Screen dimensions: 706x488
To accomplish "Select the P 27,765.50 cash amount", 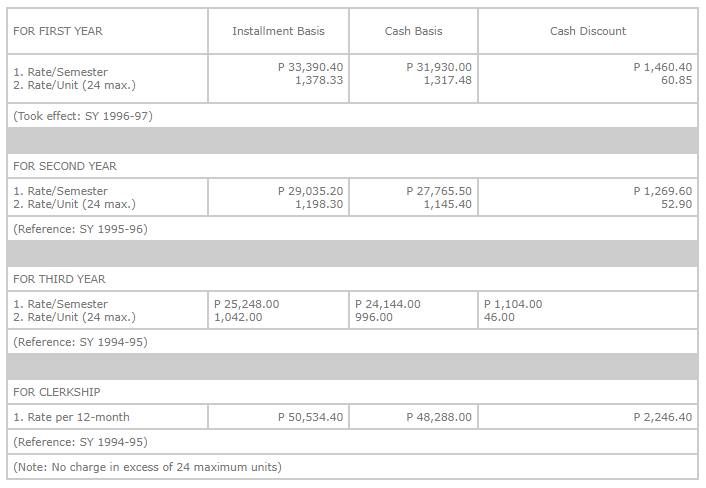I will (439, 191).
